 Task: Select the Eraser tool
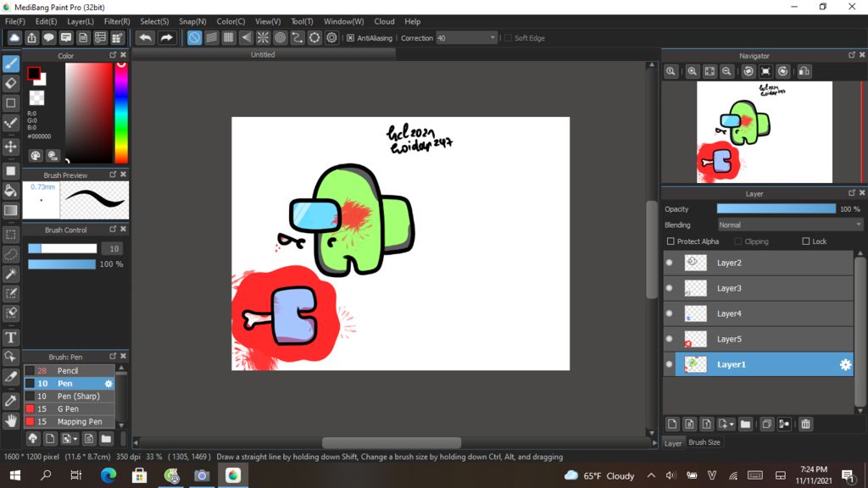(x=10, y=84)
